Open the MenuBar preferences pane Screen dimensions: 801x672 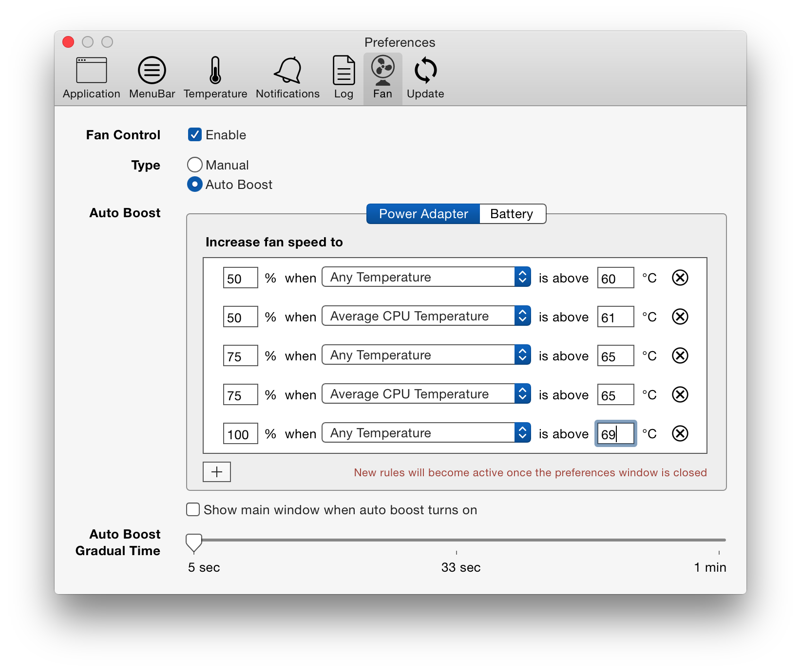pos(152,78)
